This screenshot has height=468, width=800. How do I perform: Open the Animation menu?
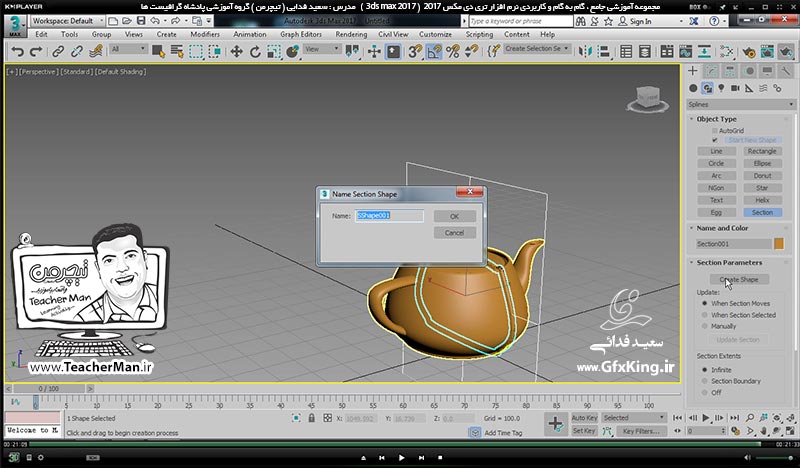(x=249, y=34)
